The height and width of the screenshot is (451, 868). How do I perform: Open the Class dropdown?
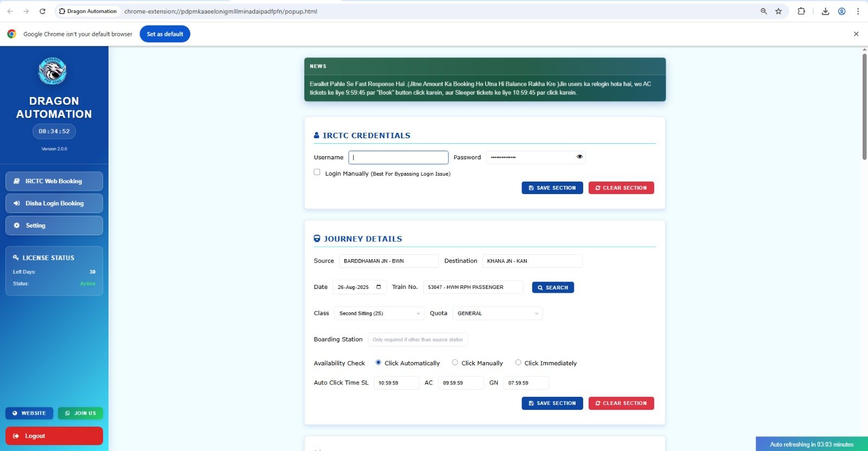coord(379,313)
